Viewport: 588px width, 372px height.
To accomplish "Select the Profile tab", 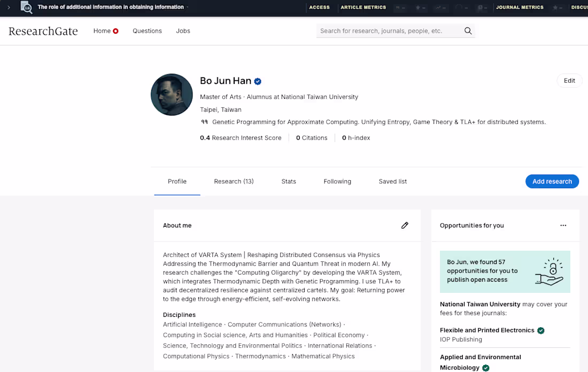I will [x=177, y=182].
